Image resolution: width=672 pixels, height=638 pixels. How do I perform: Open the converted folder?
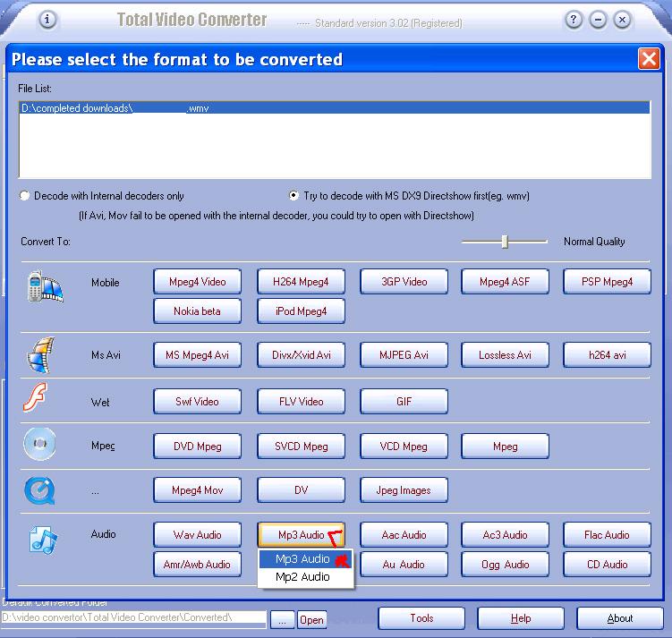pyautogui.click(x=311, y=620)
